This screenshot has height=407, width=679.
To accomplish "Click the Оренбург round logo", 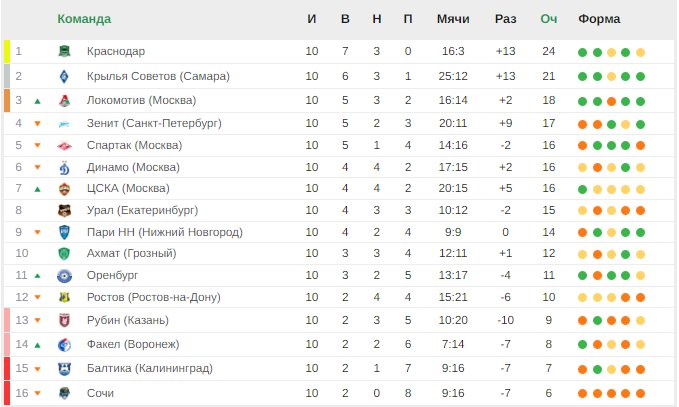I will point(64,276).
